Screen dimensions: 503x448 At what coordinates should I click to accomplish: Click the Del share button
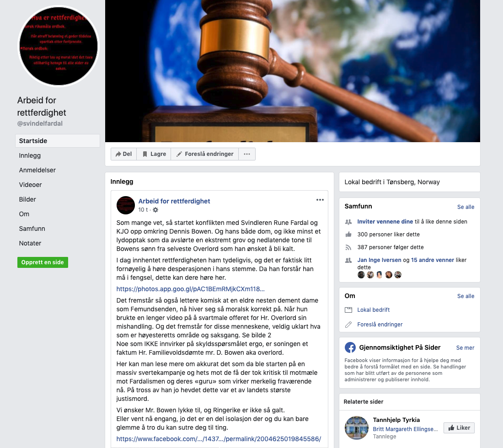[124, 154]
